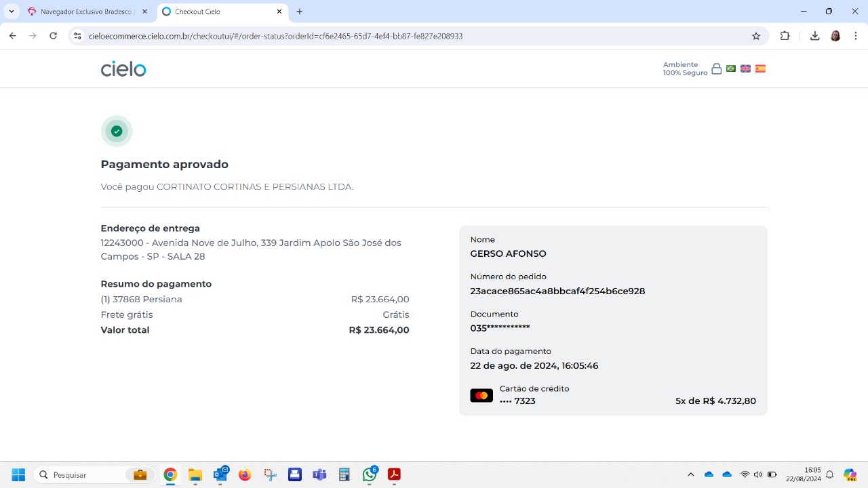Open the Windows Start menu
Image resolution: width=868 pixels, height=488 pixels.
coord(18,475)
